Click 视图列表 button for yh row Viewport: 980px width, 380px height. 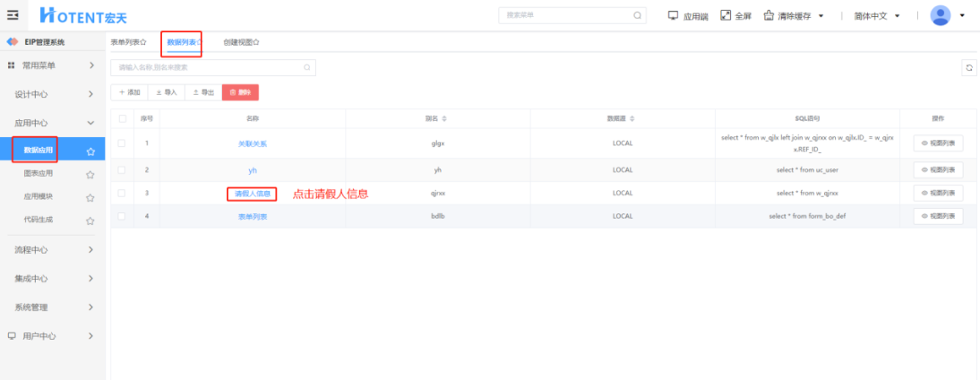coord(938,169)
